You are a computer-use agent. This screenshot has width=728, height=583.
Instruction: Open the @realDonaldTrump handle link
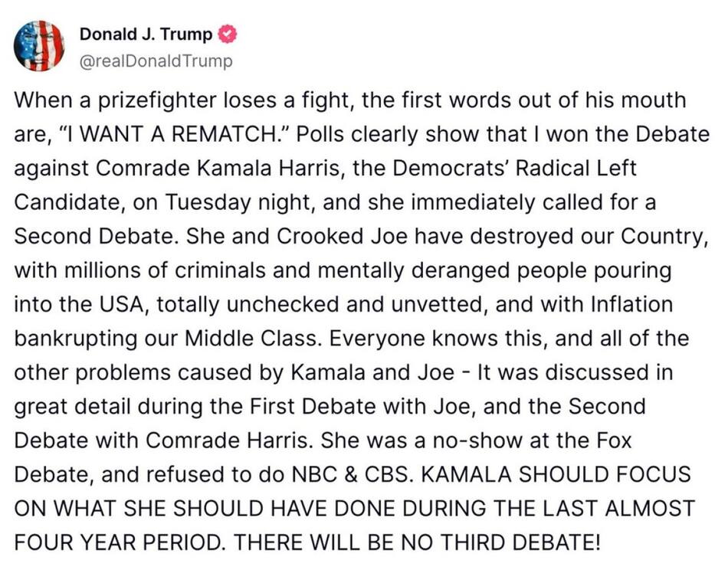tap(156, 61)
